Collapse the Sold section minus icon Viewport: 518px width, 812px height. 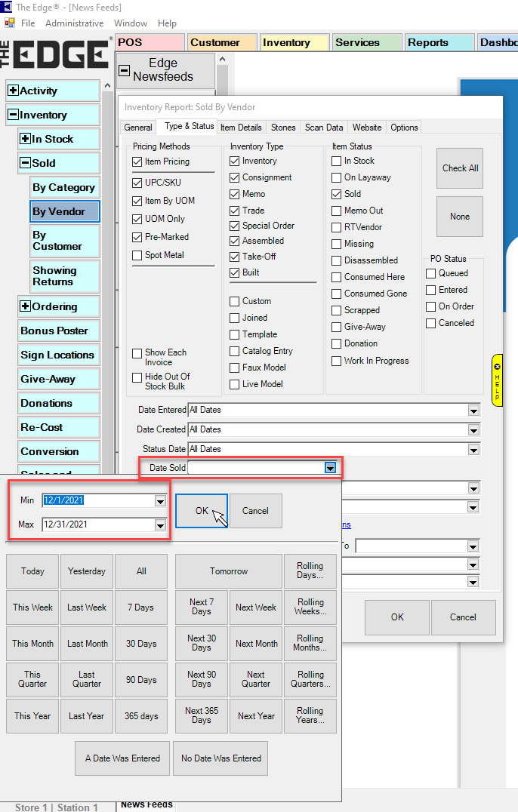coord(25,164)
